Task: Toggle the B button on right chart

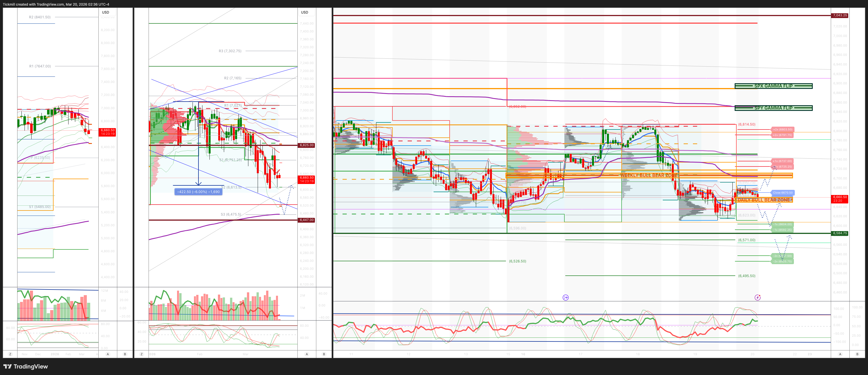Action: point(857,354)
